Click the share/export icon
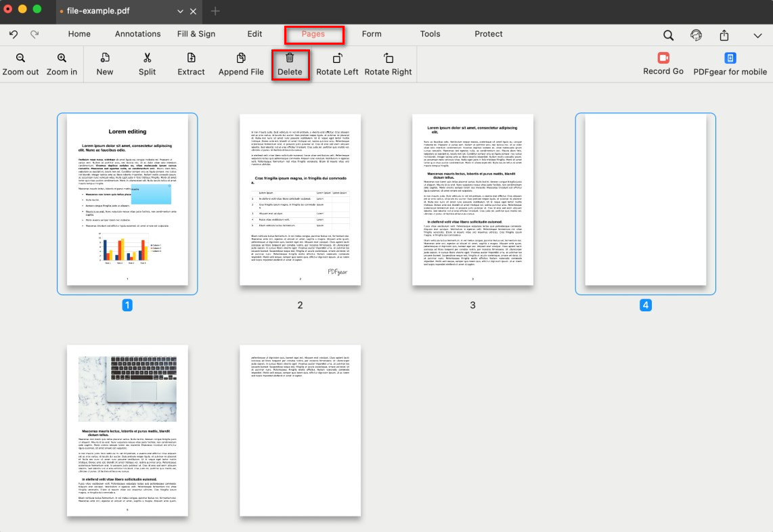Image resolution: width=773 pixels, height=532 pixels. [724, 35]
